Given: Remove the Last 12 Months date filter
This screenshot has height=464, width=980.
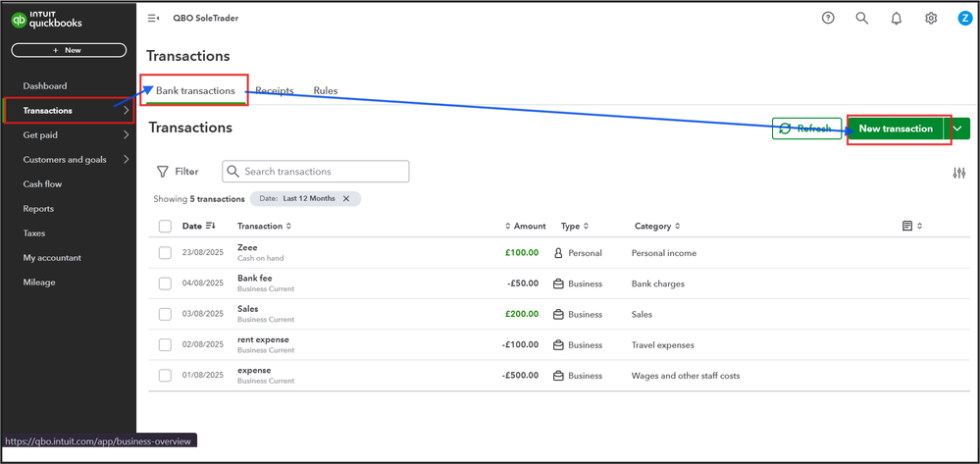Looking at the screenshot, I should click(345, 198).
